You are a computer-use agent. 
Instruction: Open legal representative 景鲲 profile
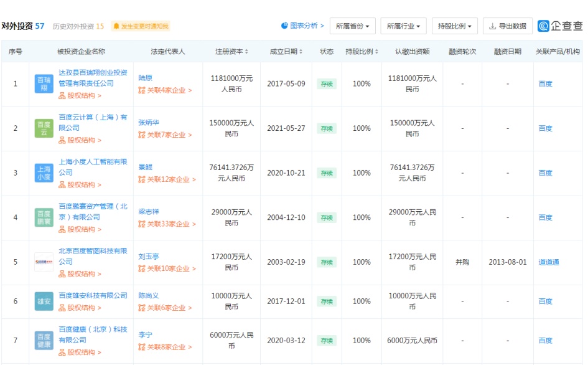click(145, 167)
